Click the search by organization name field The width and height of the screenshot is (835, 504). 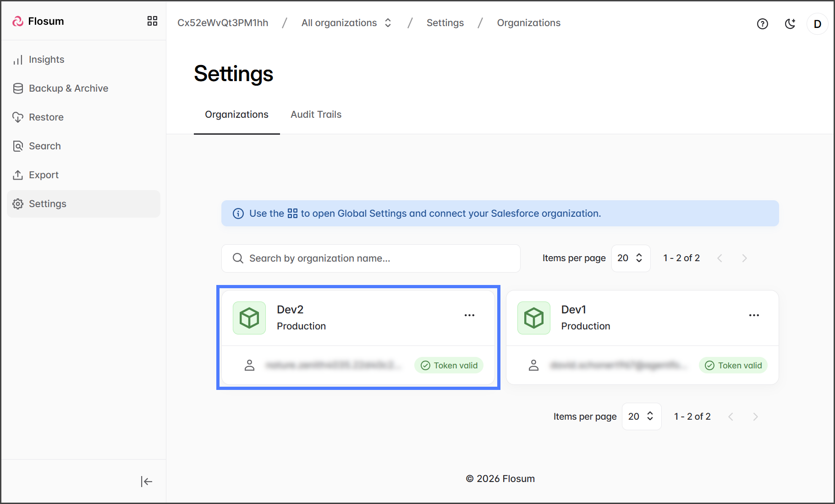370,258
